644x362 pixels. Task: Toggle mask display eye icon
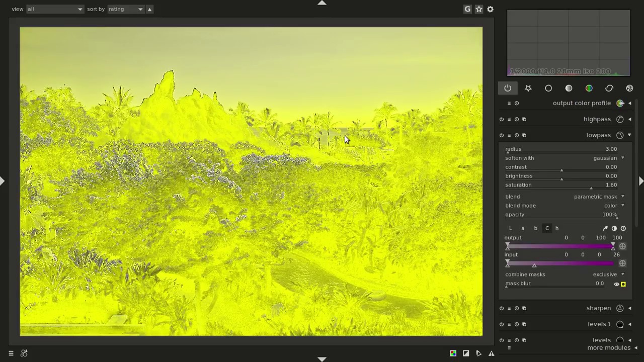click(616, 284)
